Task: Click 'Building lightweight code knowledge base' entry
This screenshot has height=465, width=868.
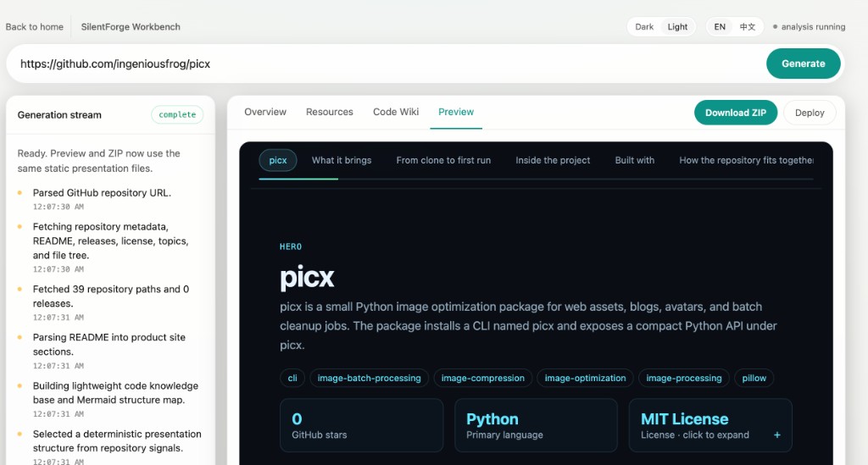Action: point(115,392)
